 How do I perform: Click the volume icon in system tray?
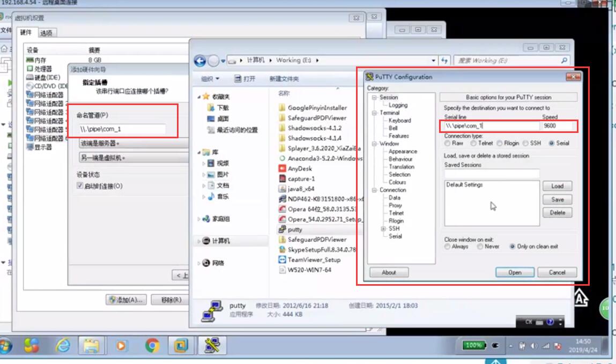click(533, 346)
